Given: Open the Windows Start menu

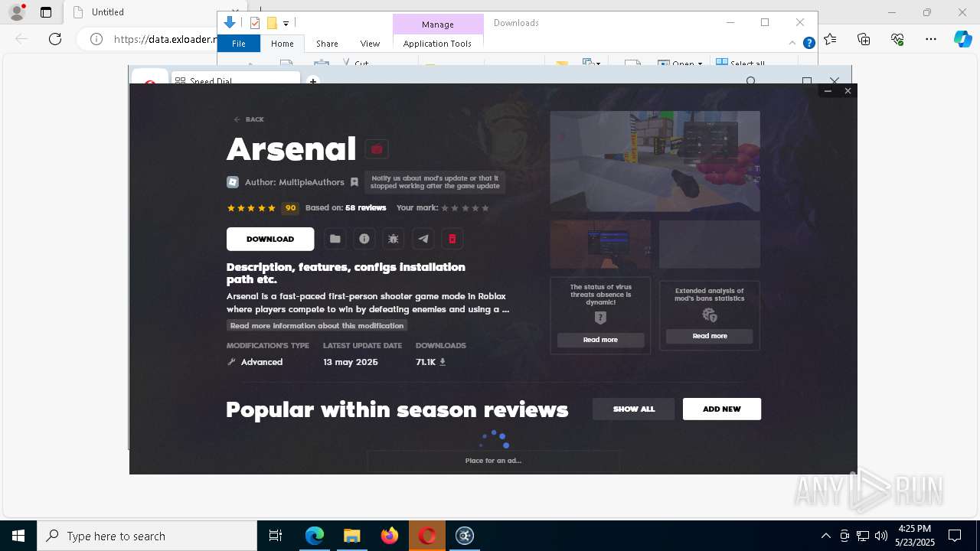Looking at the screenshot, I should (x=18, y=536).
